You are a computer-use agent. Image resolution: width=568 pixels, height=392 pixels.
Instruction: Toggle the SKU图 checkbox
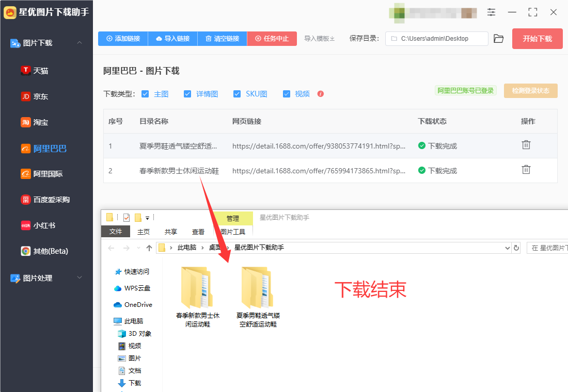[237, 94]
